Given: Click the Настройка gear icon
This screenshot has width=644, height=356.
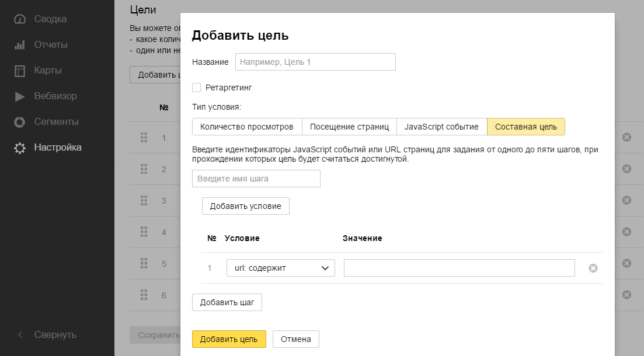Looking at the screenshot, I should [20, 148].
